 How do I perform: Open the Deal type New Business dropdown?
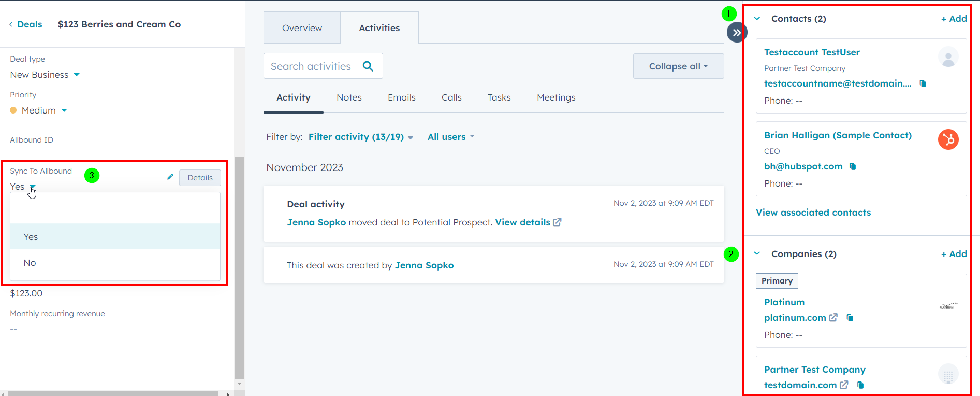click(x=45, y=75)
